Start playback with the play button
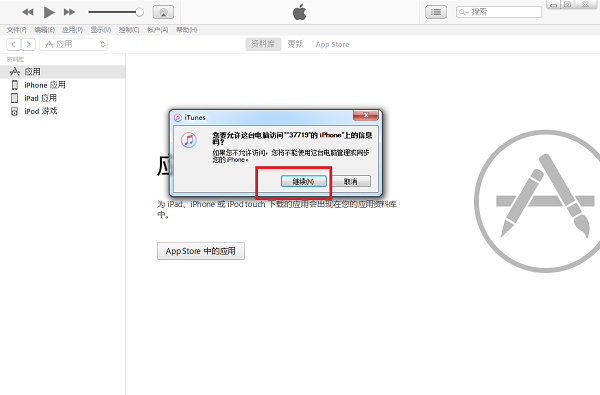The image size is (600, 395). [x=49, y=12]
